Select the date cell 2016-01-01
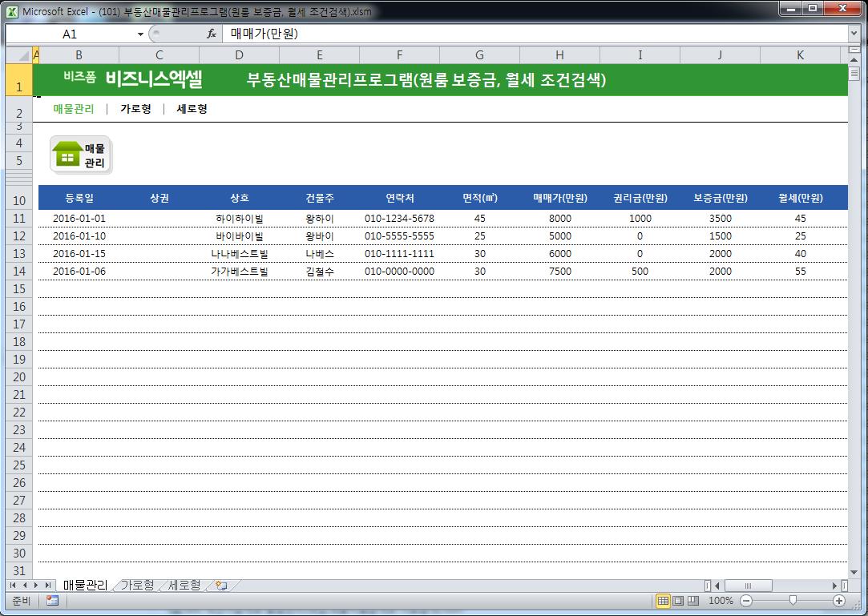This screenshot has width=868, height=616. [79, 218]
